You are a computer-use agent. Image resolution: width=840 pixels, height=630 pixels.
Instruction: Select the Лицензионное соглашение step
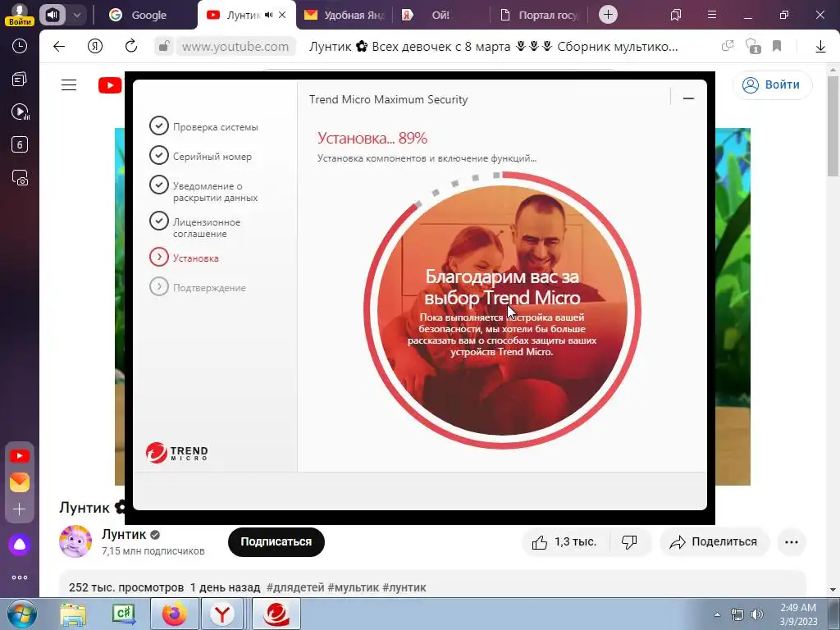195,227
